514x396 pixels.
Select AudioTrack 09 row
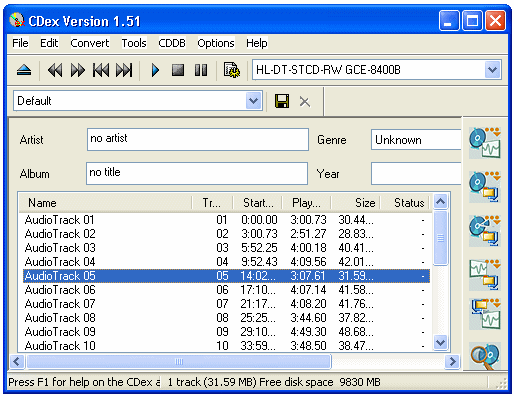[x=226, y=332]
